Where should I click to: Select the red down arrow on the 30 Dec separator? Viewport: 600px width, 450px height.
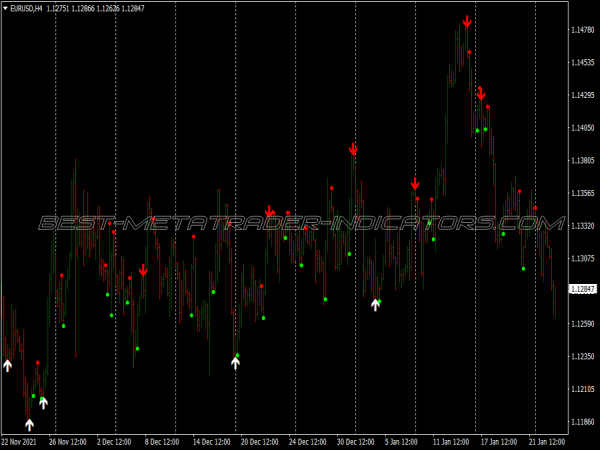click(353, 149)
